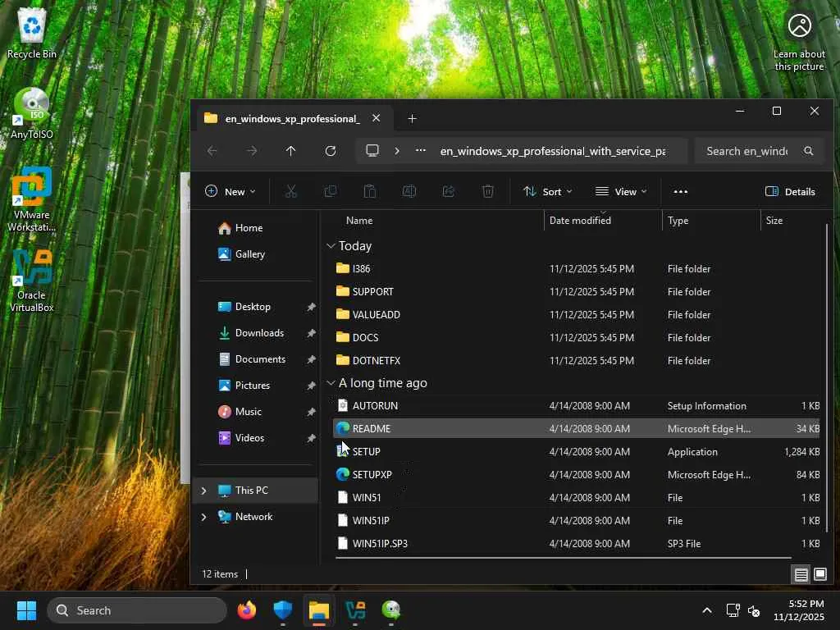Click the Copy icon in toolbar
This screenshot has height=630, width=840.
tap(331, 191)
